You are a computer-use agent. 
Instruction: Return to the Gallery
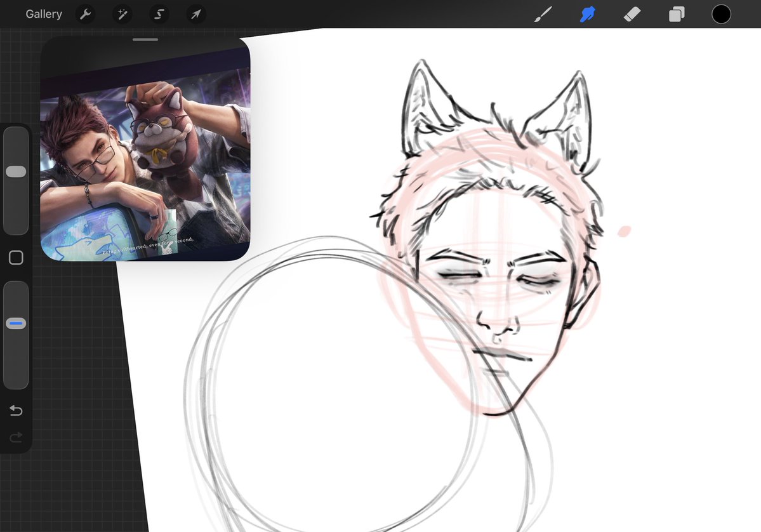[44, 14]
